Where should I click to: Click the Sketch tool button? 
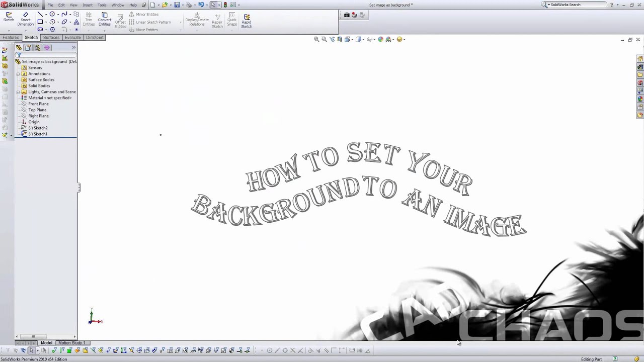tap(9, 17)
